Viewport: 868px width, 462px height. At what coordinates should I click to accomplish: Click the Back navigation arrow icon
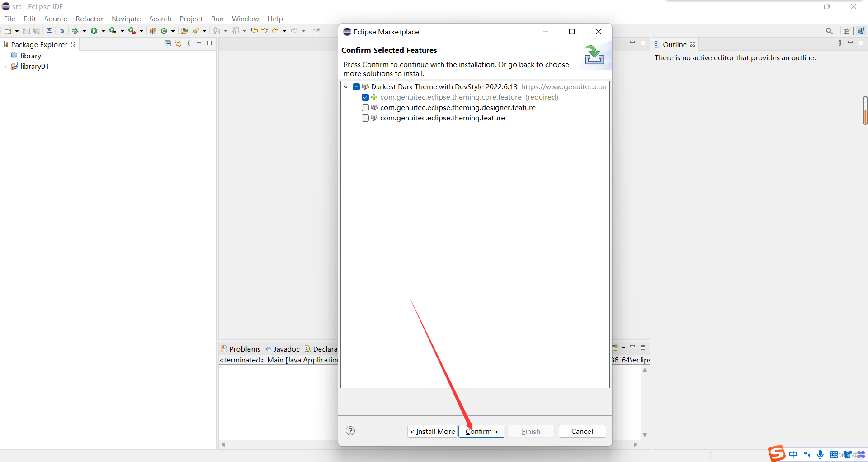[275, 31]
